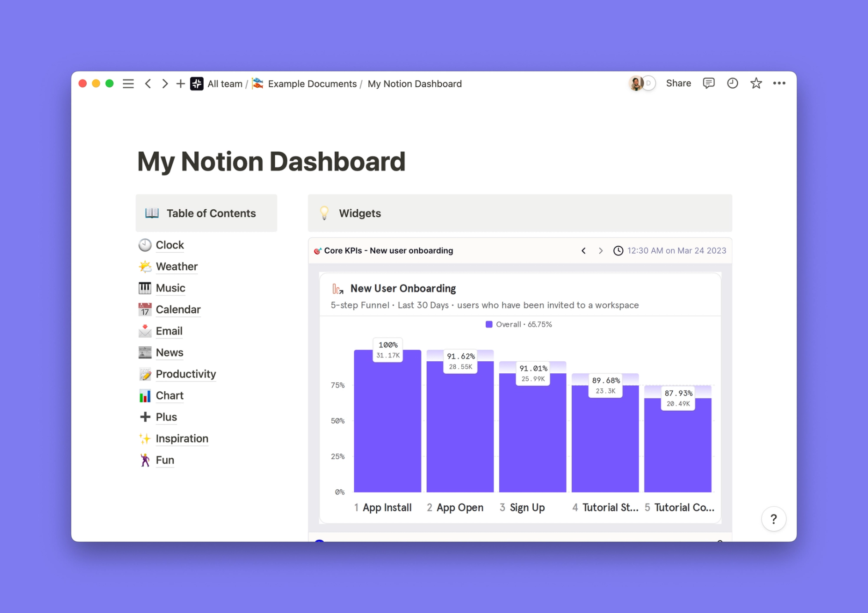Image resolution: width=868 pixels, height=613 pixels.
Task: Click the Example Documents page icon
Action: pyautogui.click(x=258, y=84)
